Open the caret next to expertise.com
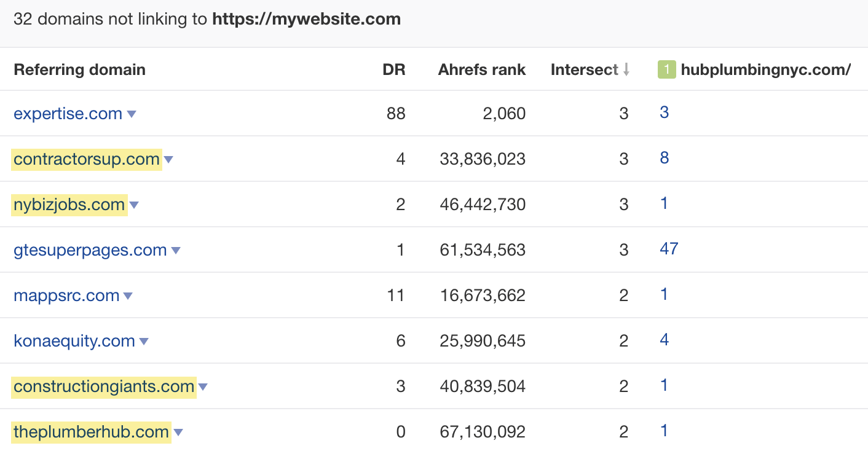This screenshot has height=451, width=868. click(132, 114)
